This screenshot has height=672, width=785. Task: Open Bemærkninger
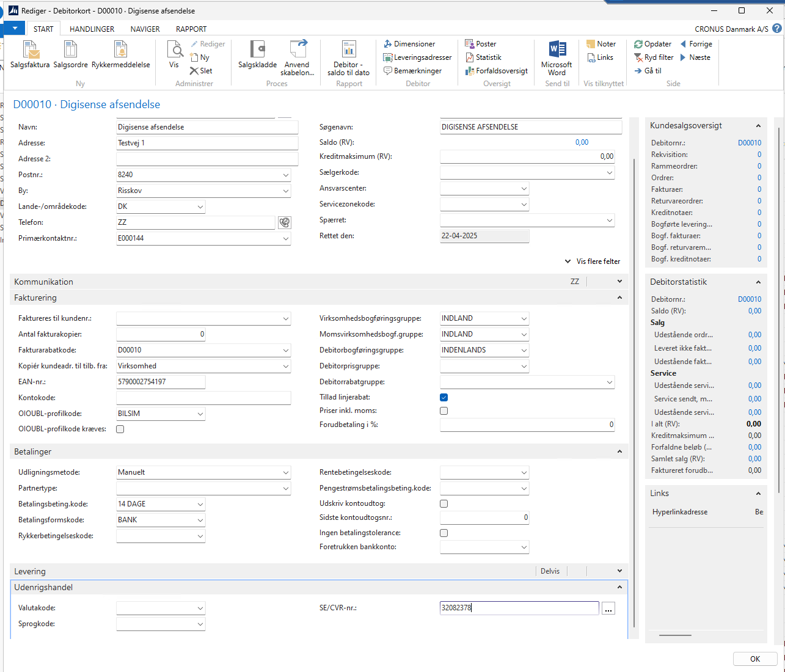[x=412, y=71]
